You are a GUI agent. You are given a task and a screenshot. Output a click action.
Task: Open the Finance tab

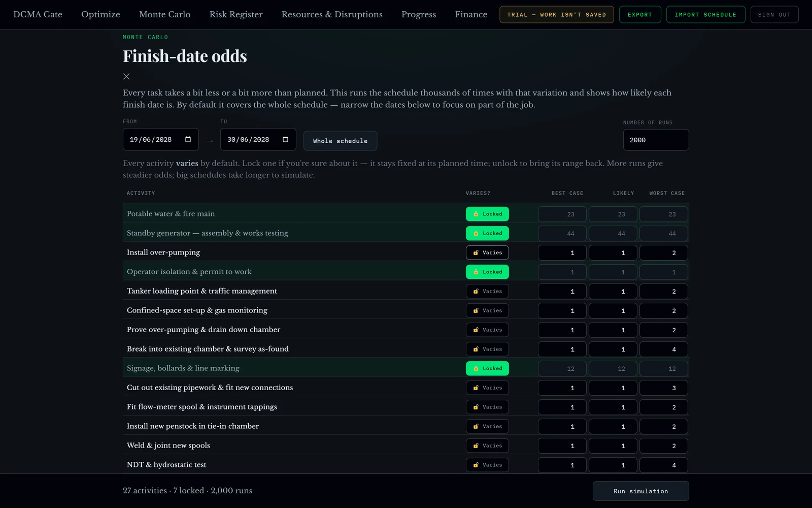[x=471, y=14]
